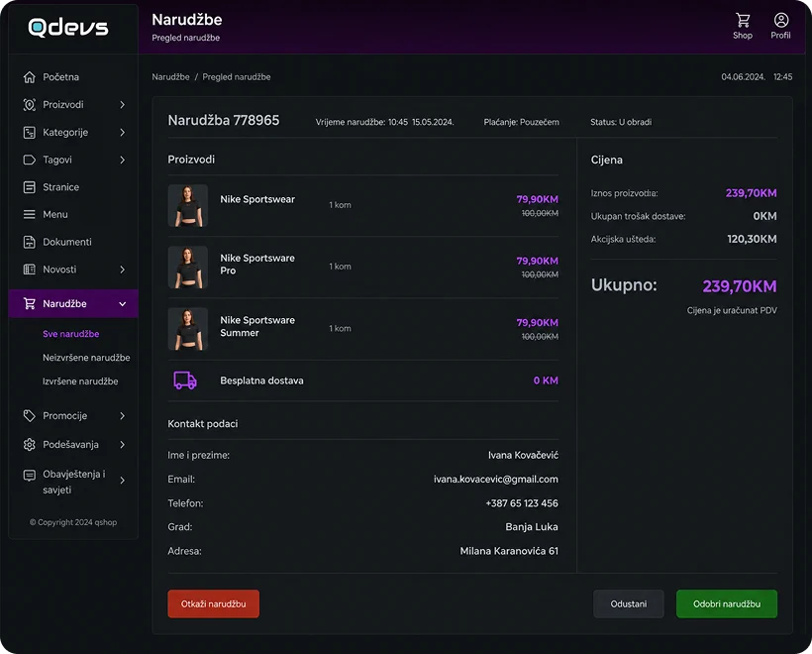Expand the Obavještenja i savjeti chevron
The height and width of the screenshot is (654, 812).
click(x=122, y=481)
